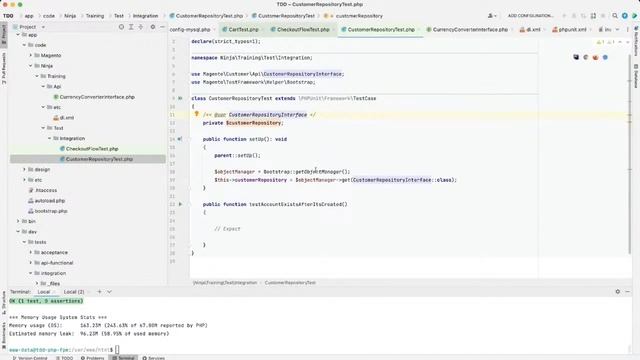Click the run class gutter icon beside CustomerRepositoryTest
The image size is (640, 360).
coord(180,98)
